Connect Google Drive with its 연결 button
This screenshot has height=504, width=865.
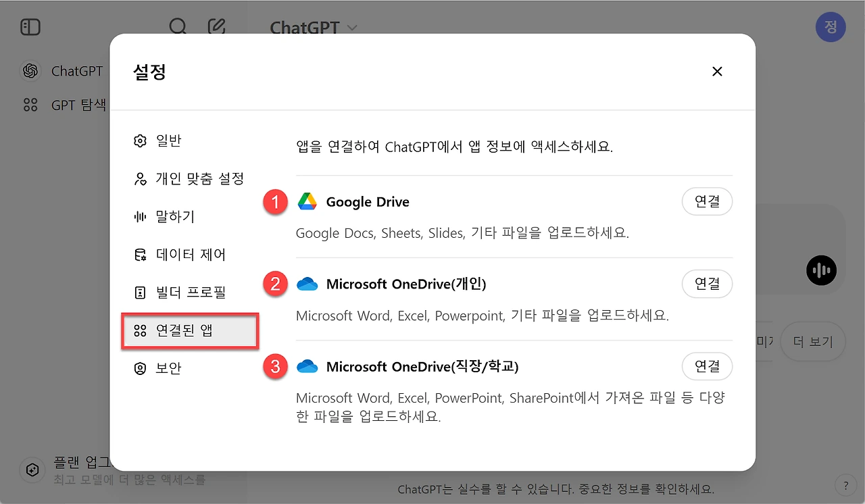pyautogui.click(x=707, y=201)
